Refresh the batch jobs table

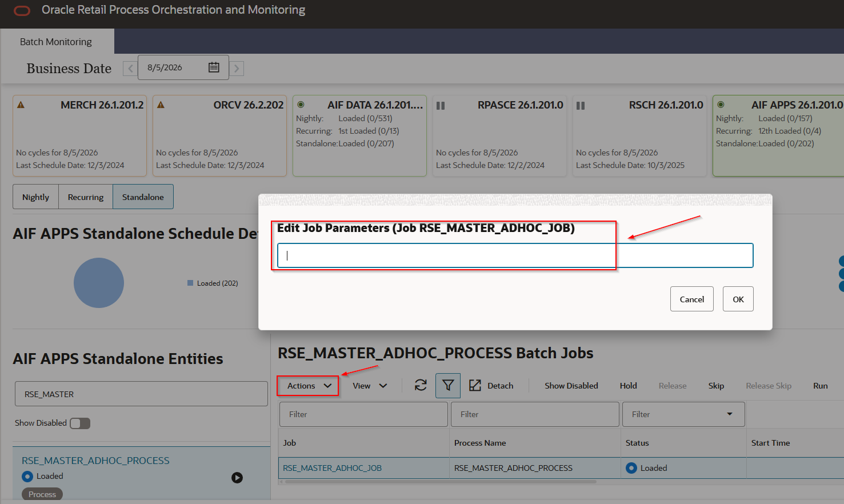click(421, 386)
